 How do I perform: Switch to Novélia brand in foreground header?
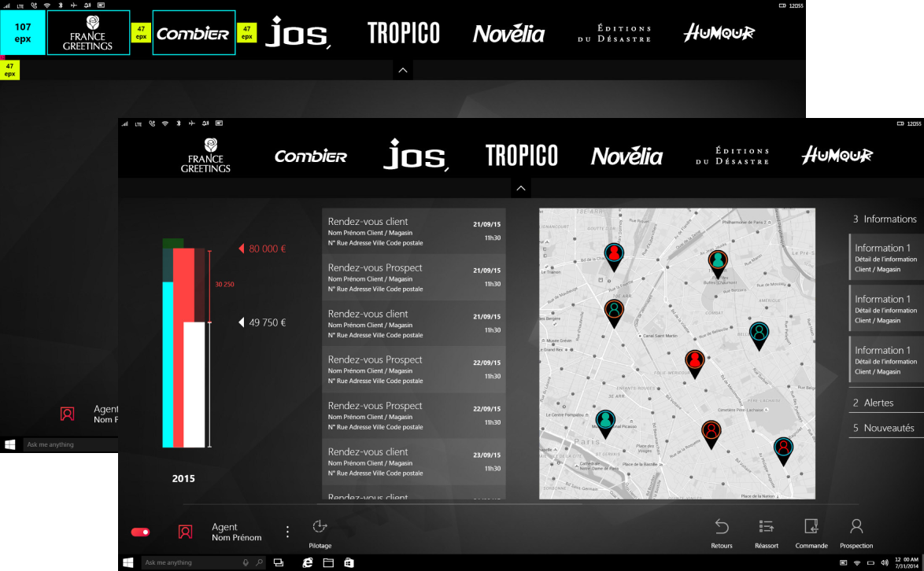[626, 156]
